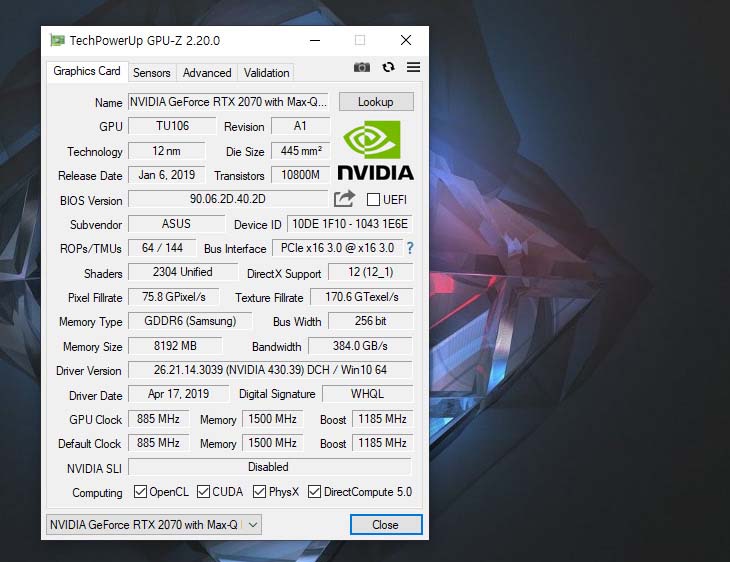Minimize the GPU-Z window
The width and height of the screenshot is (730, 562).
315,41
